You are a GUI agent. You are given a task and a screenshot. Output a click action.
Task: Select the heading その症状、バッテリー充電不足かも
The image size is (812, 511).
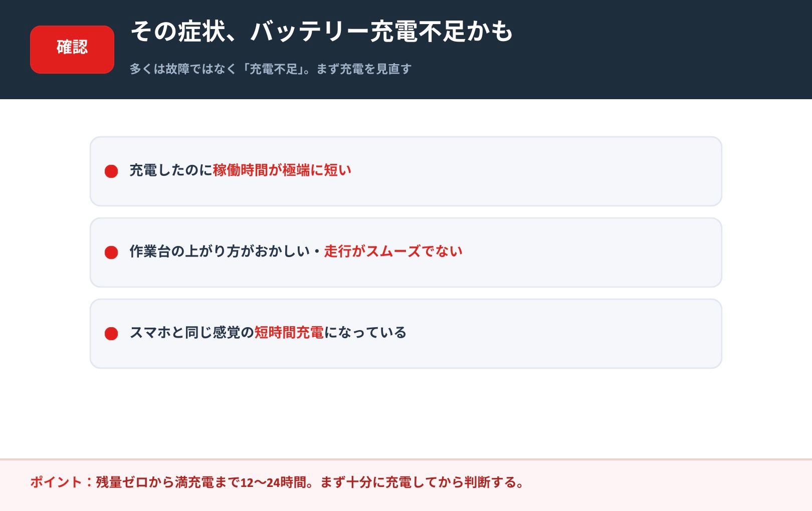(x=321, y=31)
